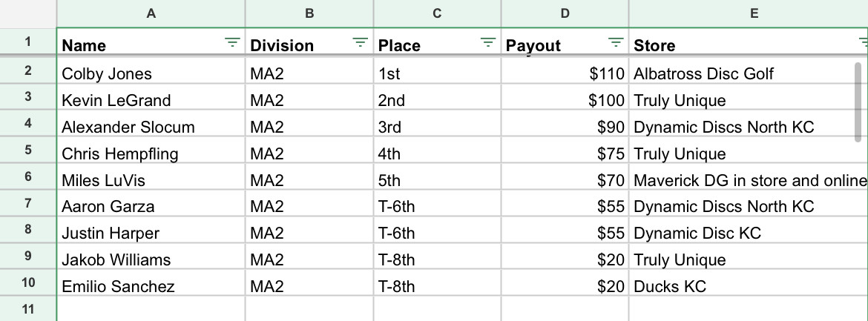Select column E header
This screenshot has width=868, height=321.
pos(749,13)
